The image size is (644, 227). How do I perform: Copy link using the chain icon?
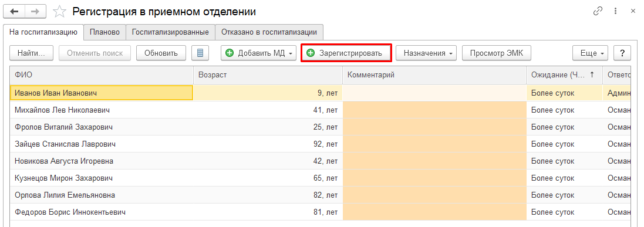pyautogui.click(x=598, y=12)
